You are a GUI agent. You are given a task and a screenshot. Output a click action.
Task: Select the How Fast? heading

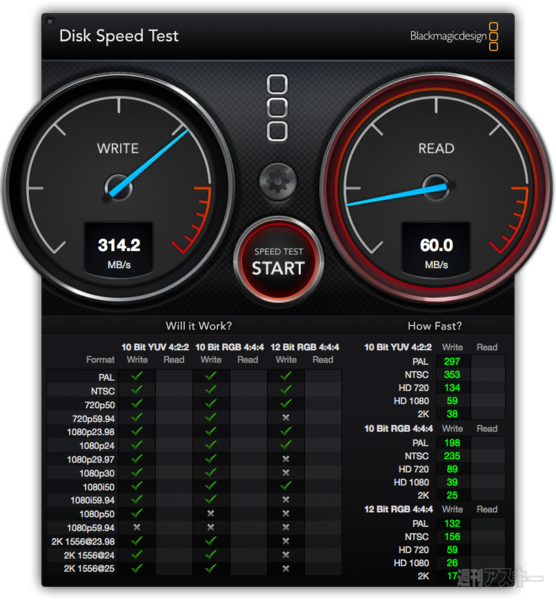(x=435, y=326)
